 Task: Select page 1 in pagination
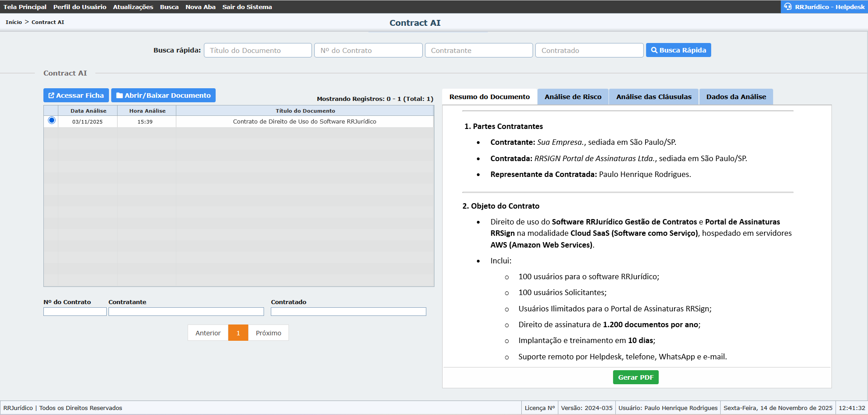click(238, 333)
